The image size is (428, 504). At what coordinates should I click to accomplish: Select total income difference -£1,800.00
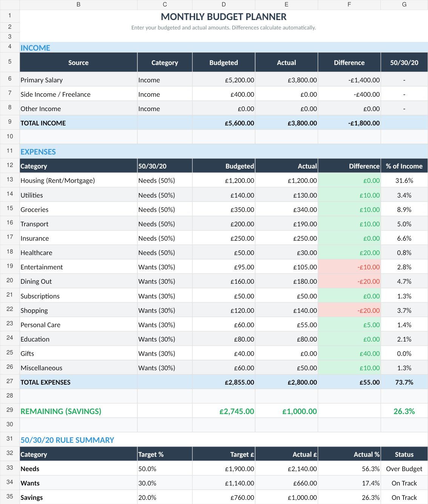click(x=349, y=123)
